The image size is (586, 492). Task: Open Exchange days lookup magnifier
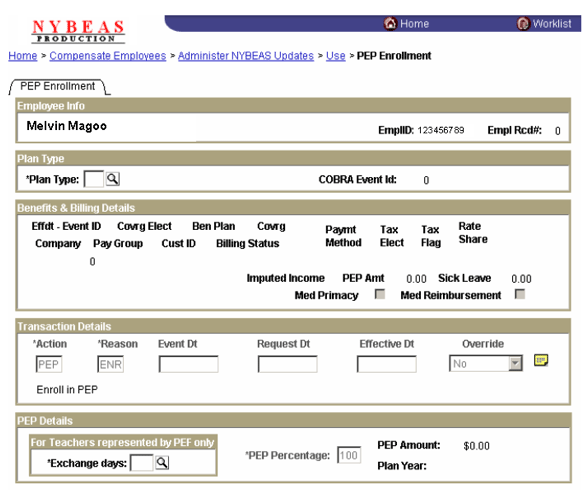point(162,462)
